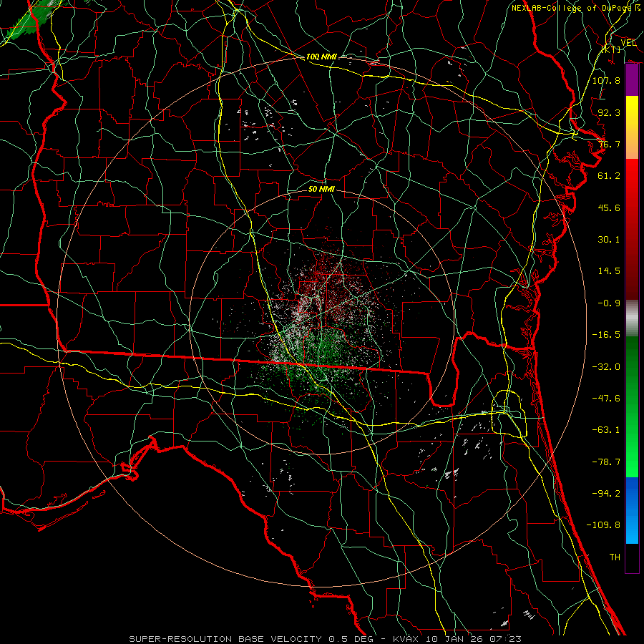Click the 30.1 velocity scale value
The height and width of the screenshot is (644, 644).
(x=609, y=240)
